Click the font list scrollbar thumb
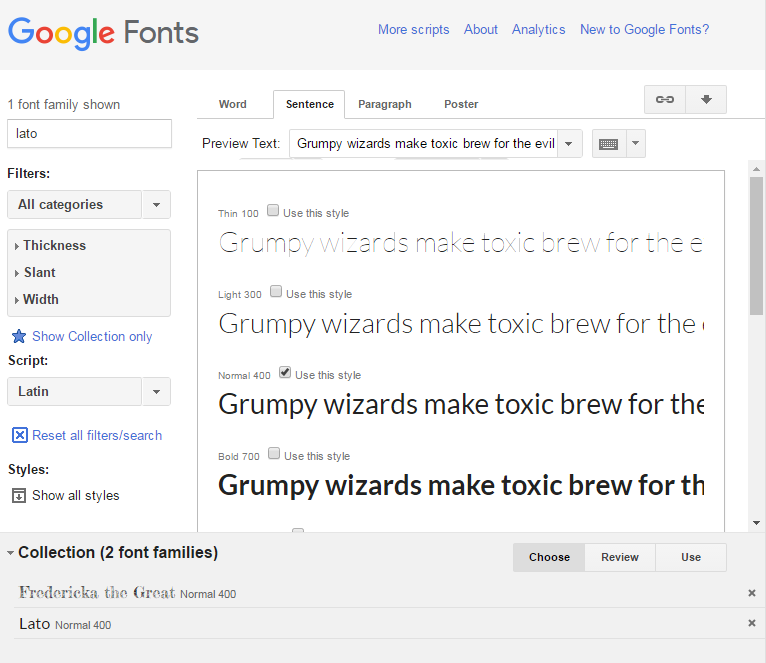 pos(756,246)
